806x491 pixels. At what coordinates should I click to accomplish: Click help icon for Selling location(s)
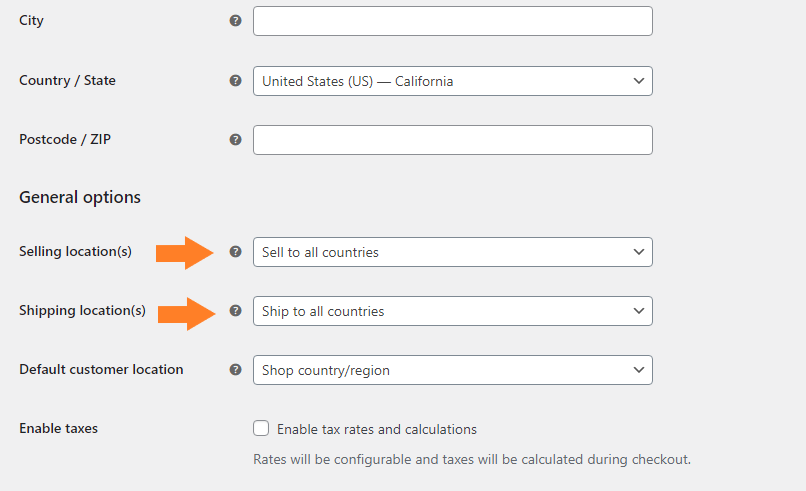pos(235,252)
